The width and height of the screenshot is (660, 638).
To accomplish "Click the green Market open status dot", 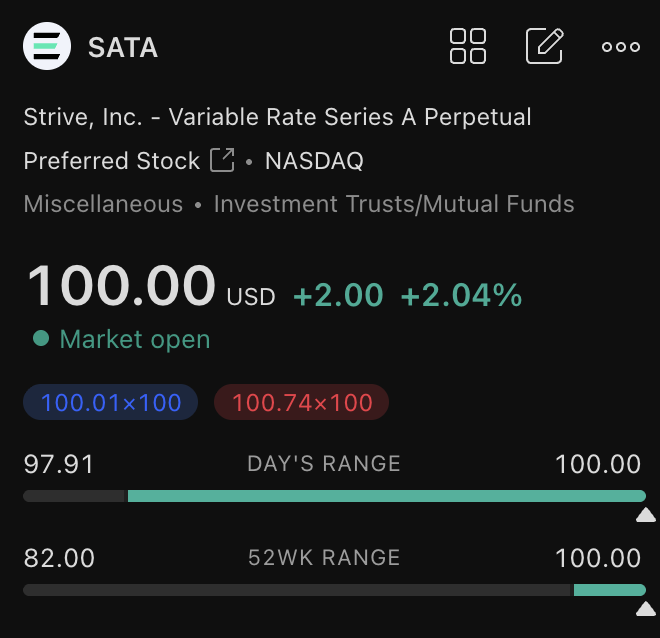I will (x=41, y=339).
